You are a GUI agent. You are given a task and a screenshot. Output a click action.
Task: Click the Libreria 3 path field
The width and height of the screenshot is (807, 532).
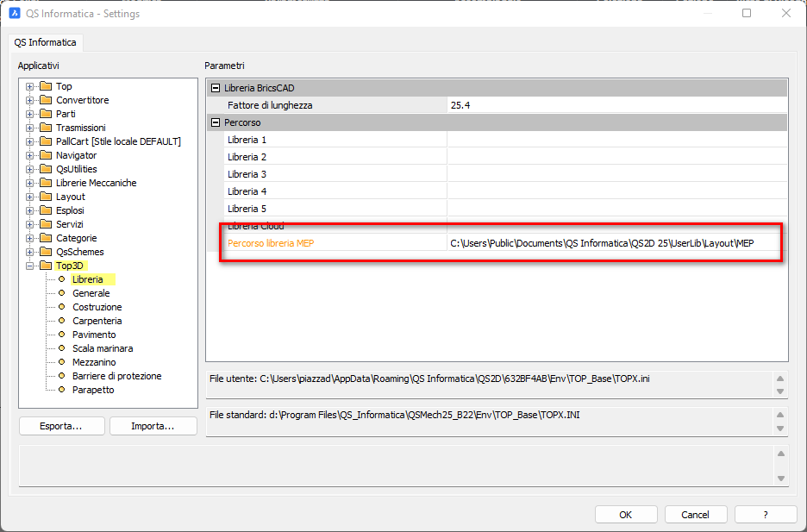point(617,174)
